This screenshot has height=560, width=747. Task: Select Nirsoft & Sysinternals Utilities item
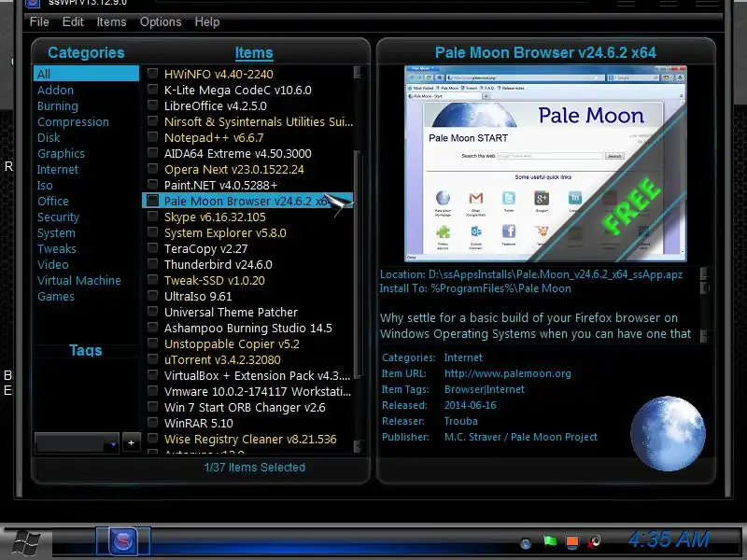[x=259, y=122]
